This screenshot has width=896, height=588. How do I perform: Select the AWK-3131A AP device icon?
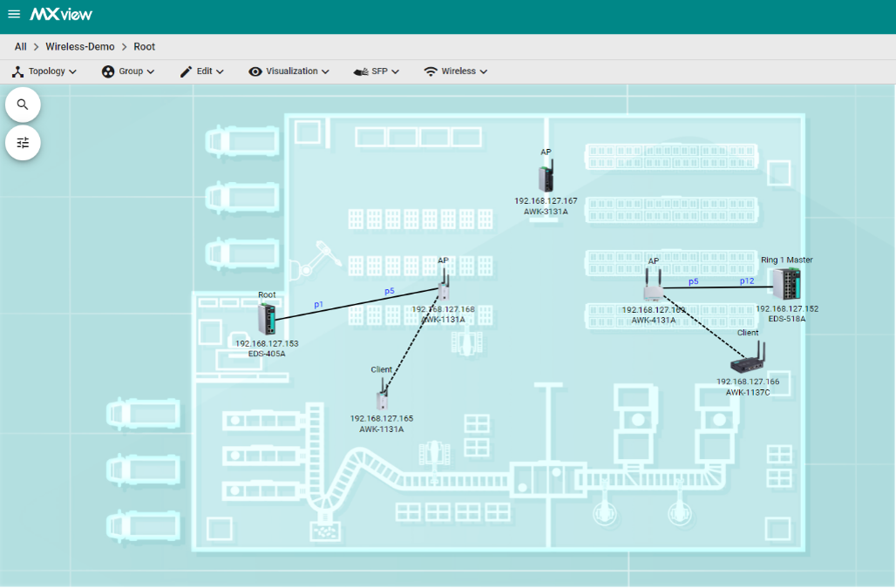(x=546, y=175)
